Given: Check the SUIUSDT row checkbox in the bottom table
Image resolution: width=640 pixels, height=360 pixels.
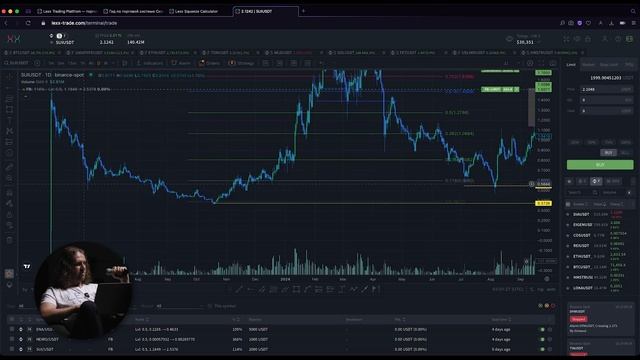Looking at the screenshot, I should click(x=12, y=349).
